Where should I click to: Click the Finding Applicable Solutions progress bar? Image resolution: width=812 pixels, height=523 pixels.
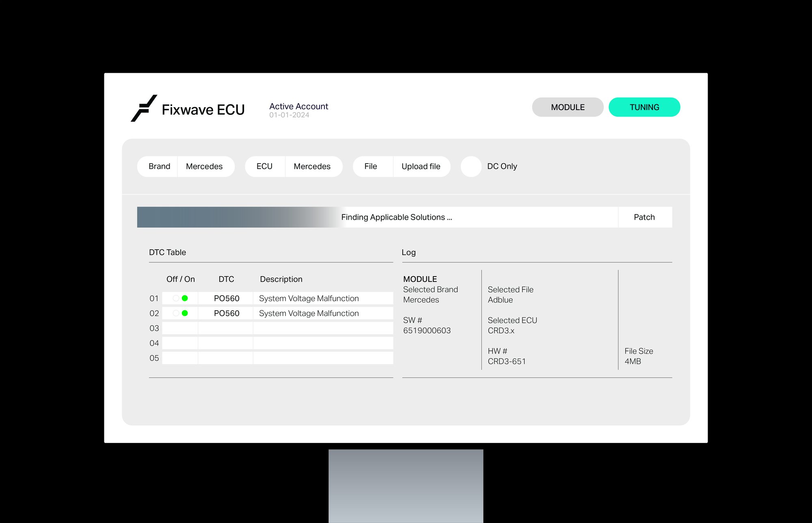[397, 217]
